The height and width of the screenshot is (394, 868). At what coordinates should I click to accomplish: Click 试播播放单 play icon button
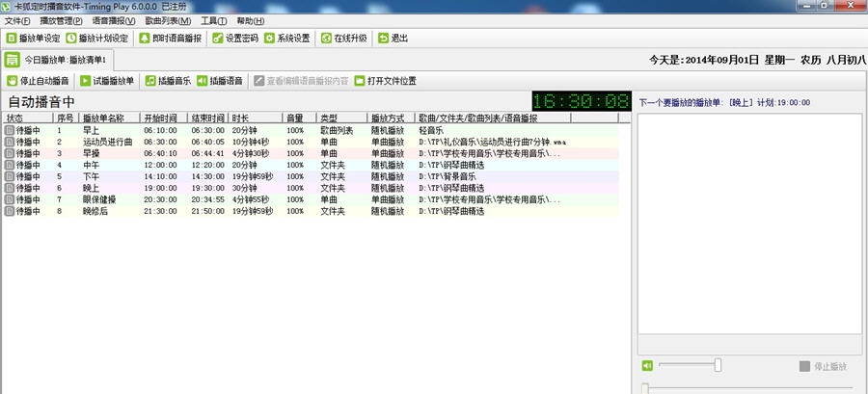tap(107, 81)
